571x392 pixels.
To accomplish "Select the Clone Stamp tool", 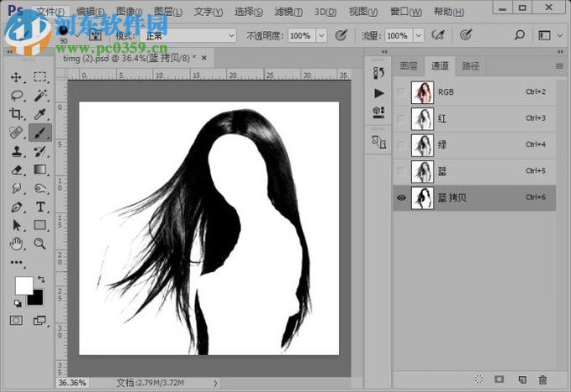I will pyautogui.click(x=16, y=152).
